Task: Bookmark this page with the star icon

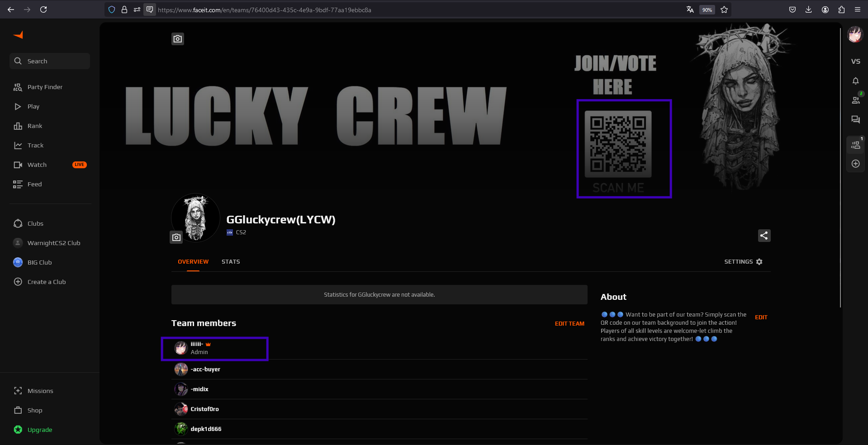Action: click(x=724, y=9)
